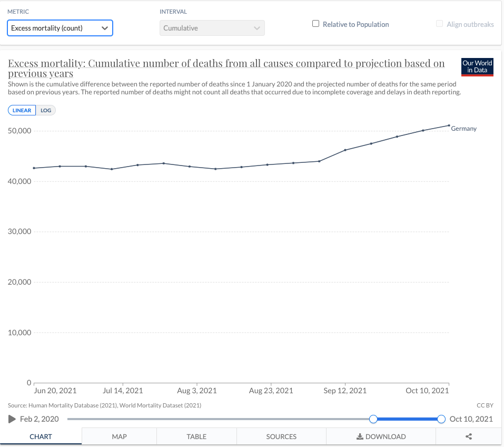Switch to the MAP tab

point(119,436)
